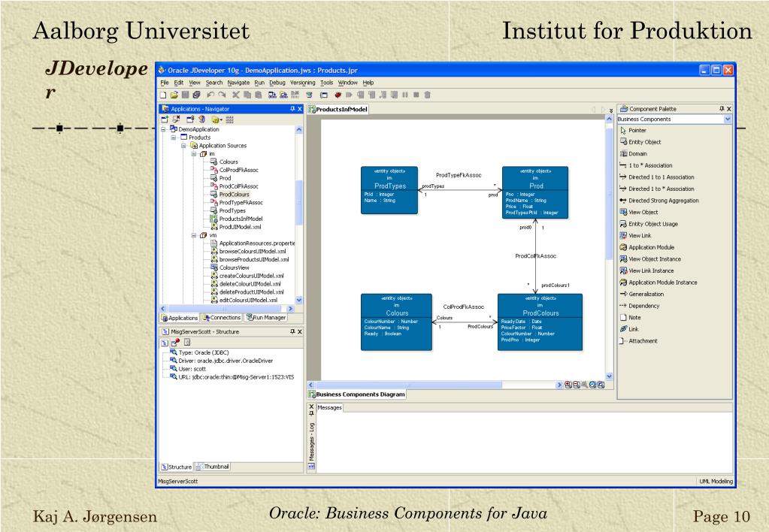Screen dimensions: 769x532
Task: Pin the Component Palette panel
Action: [x=722, y=109]
